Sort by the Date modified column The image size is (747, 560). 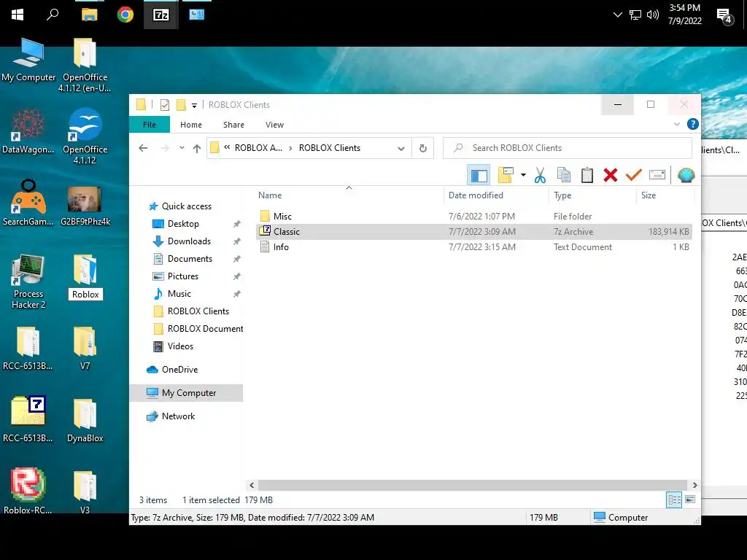[x=476, y=195]
